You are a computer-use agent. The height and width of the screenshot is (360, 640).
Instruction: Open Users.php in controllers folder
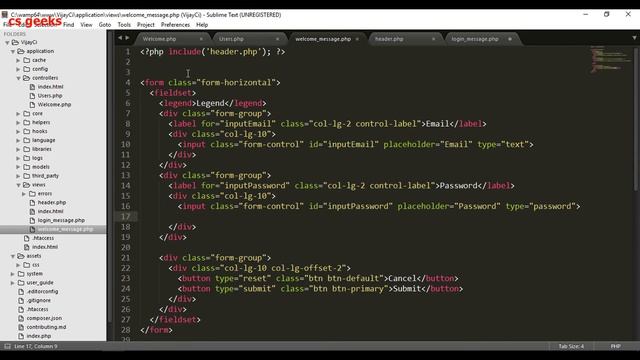point(50,96)
